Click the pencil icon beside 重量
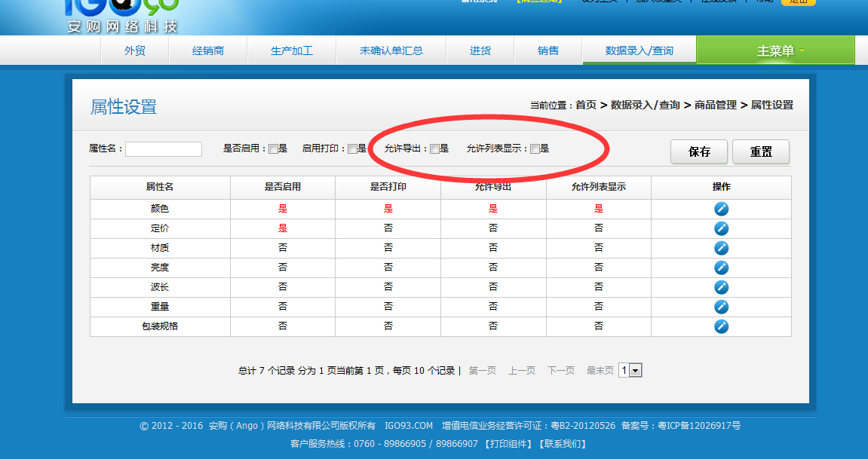The image size is (868, 459). click(721, 307)
